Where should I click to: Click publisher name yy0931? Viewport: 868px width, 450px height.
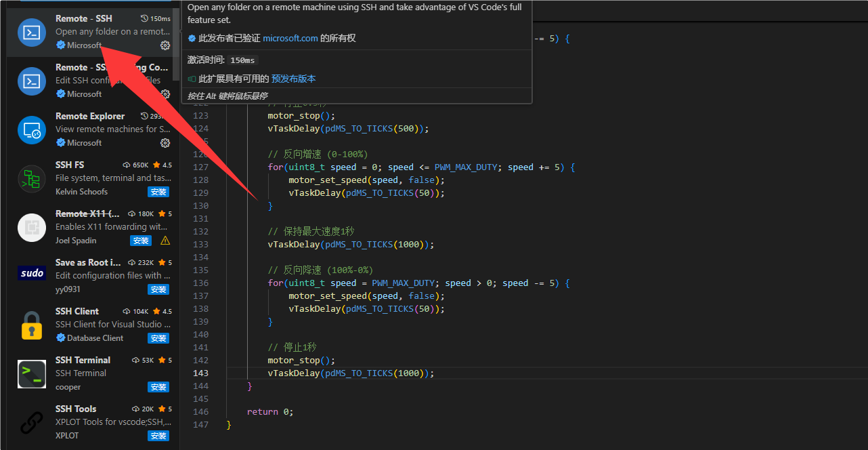[68, 289]
